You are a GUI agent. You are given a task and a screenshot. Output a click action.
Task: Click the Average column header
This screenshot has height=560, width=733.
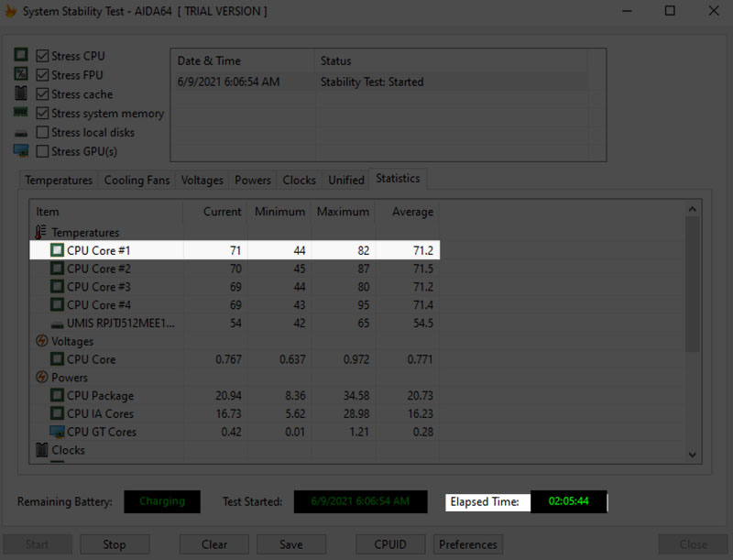407,212
